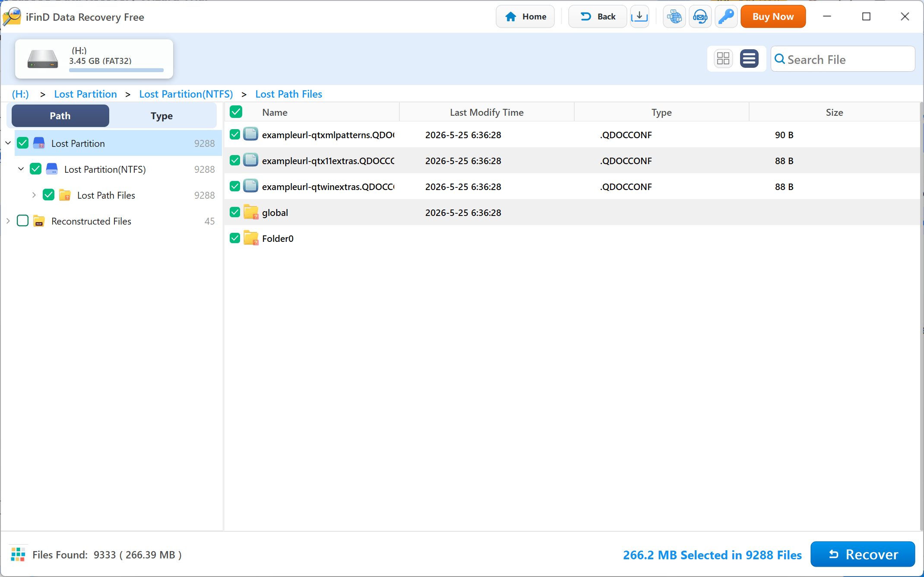Uncheck exampleurl-qtx11extras file checkbox
This screenshot has height=577, width=924.
pos(235,160)
